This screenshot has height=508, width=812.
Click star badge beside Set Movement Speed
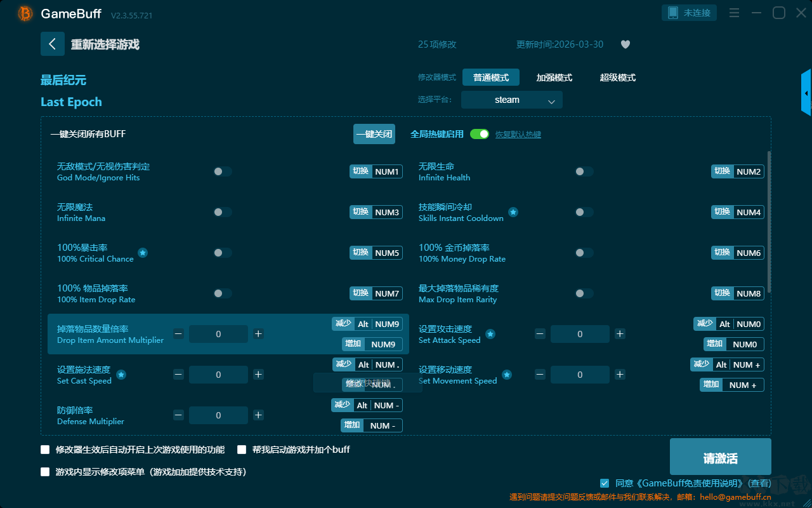507,375
